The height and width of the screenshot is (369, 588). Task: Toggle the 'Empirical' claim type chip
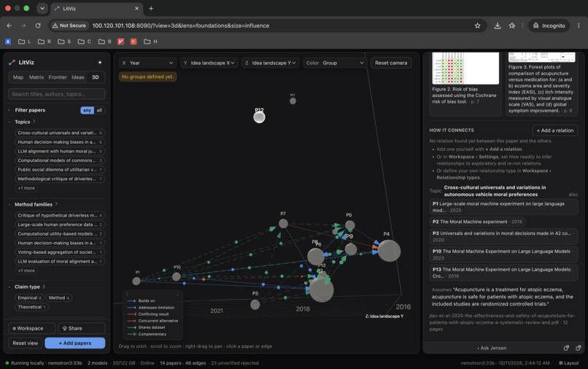29,298
